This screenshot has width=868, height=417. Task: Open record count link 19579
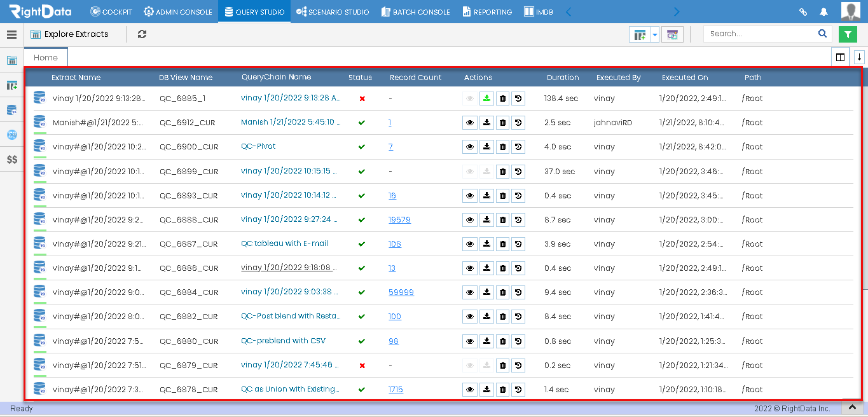(x=401, y=219)
